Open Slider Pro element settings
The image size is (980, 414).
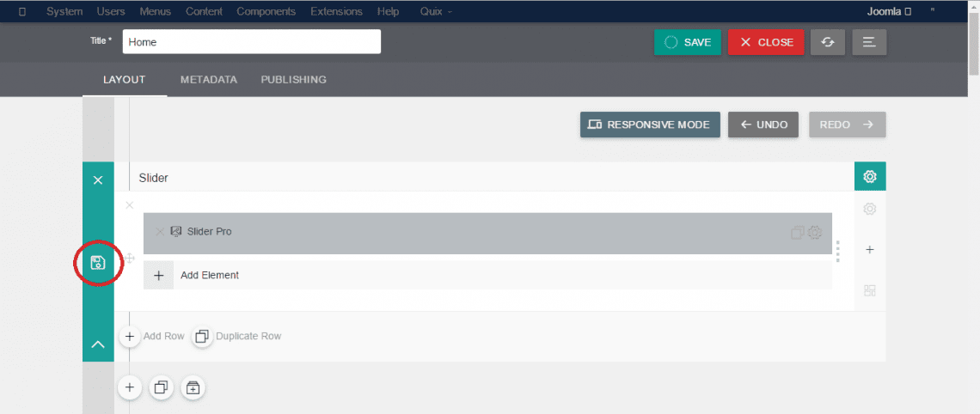coord(815,232)
